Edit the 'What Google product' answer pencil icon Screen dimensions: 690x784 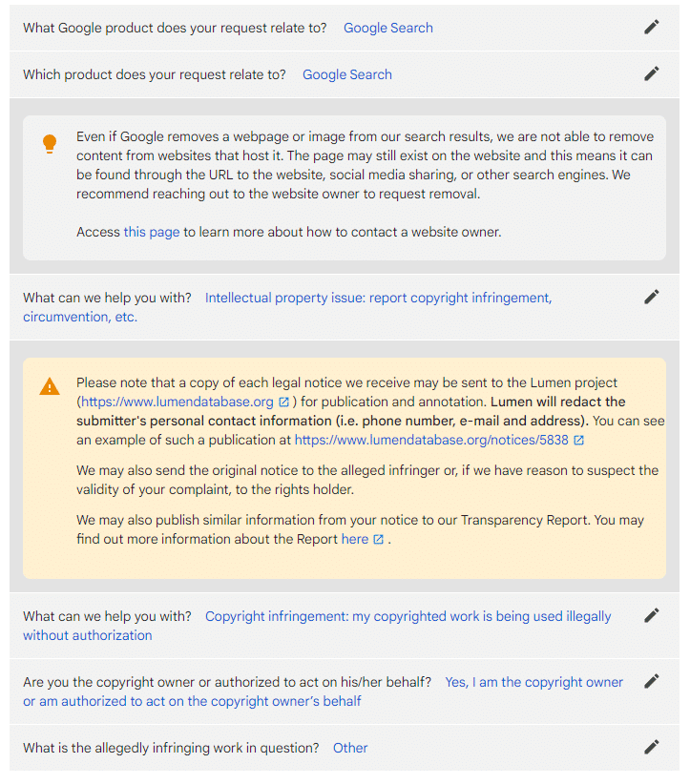651,27
